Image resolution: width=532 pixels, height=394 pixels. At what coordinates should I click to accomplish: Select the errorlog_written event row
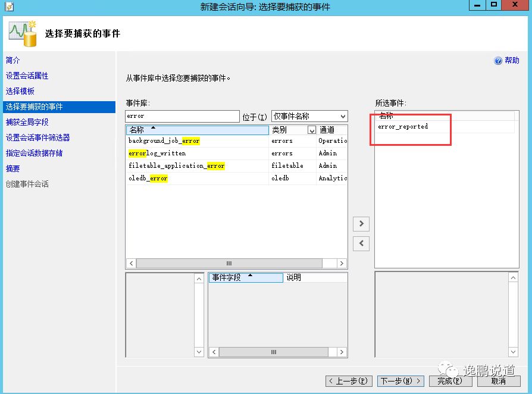(236, 154)
